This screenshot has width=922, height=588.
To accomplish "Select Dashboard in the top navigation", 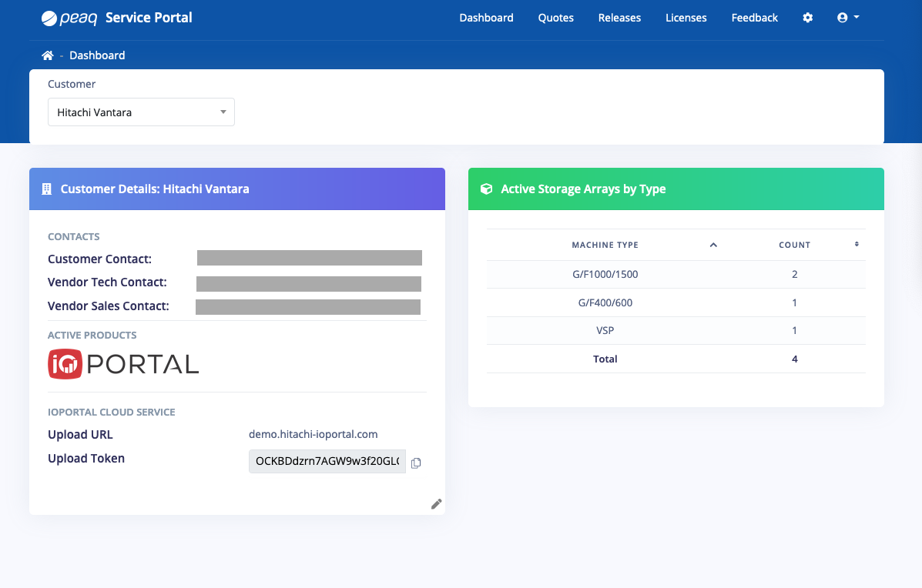I will [486, 17].
